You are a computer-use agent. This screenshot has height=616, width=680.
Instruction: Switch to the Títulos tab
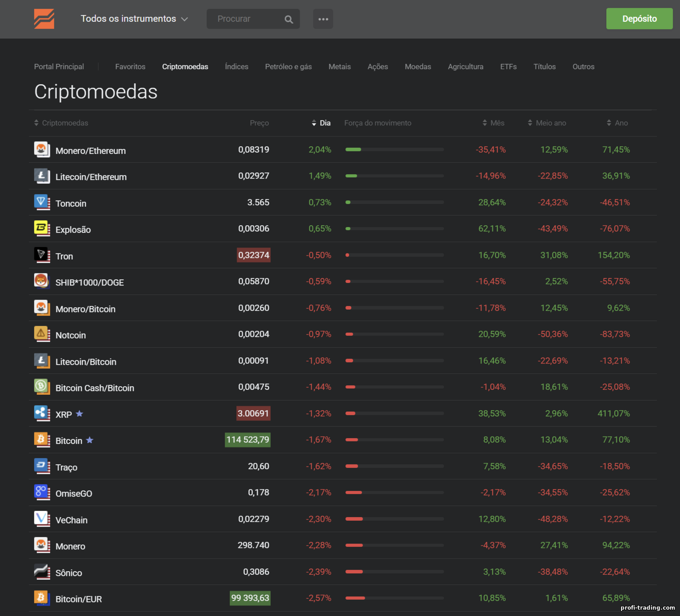544,67
